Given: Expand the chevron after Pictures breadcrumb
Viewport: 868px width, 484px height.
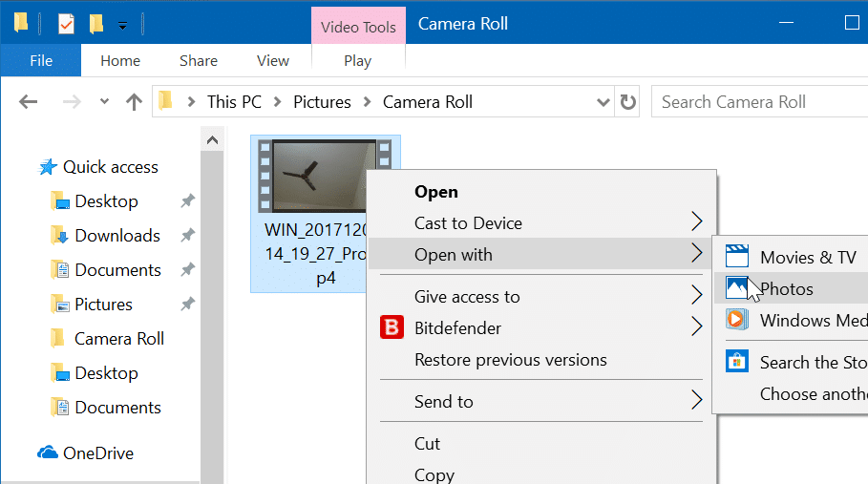Looking at the screenshot, I should click(x=367, y=102).
